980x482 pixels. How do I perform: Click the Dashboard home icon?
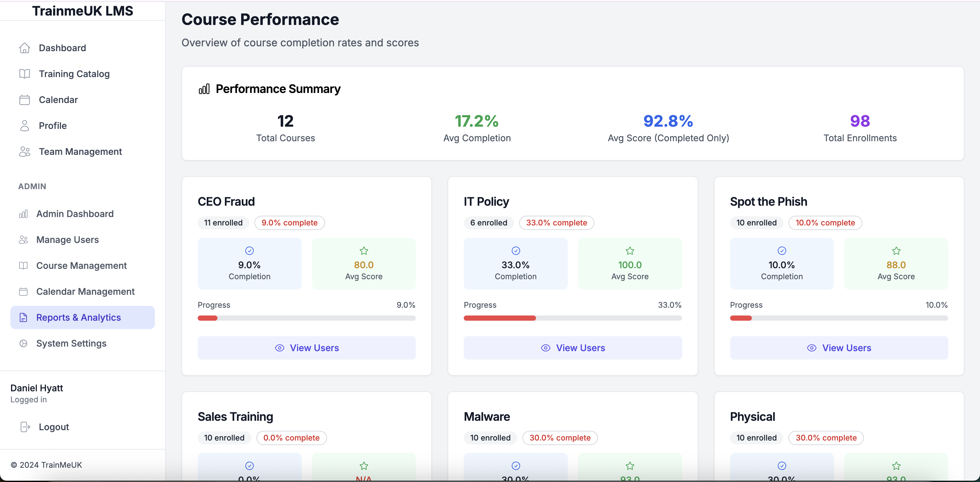point(24,48)
